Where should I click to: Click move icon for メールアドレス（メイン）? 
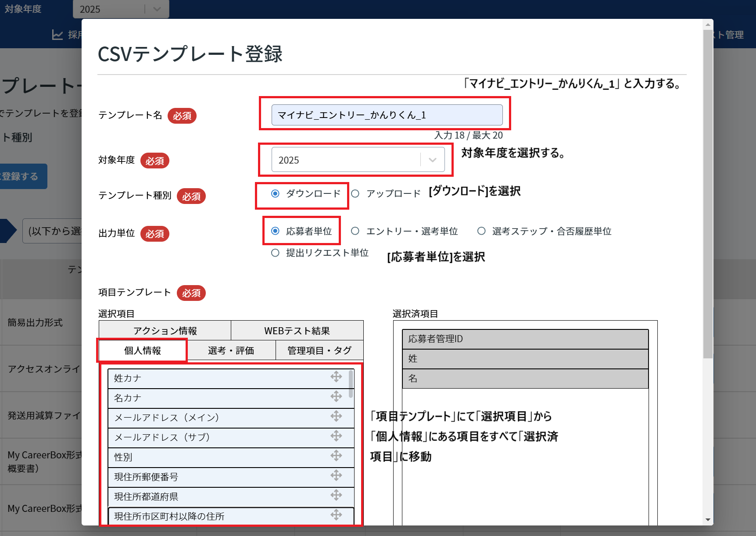[336, 416]
